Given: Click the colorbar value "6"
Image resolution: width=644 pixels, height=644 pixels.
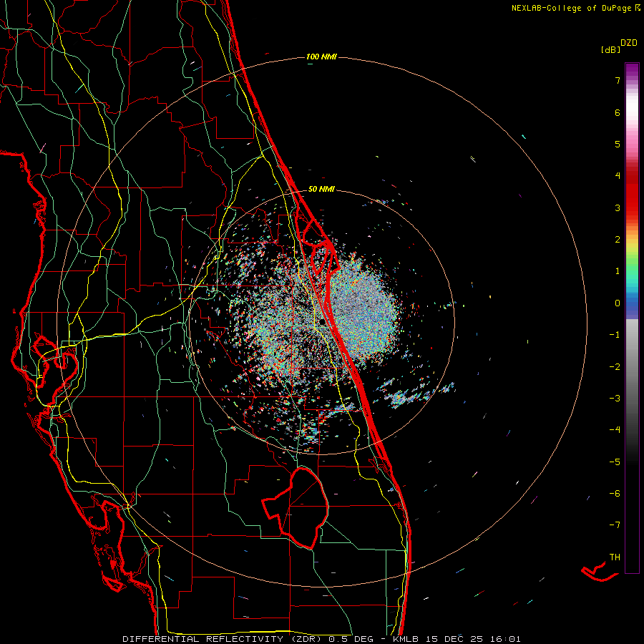Looking at the screenshot, I should tap(618, 112).
